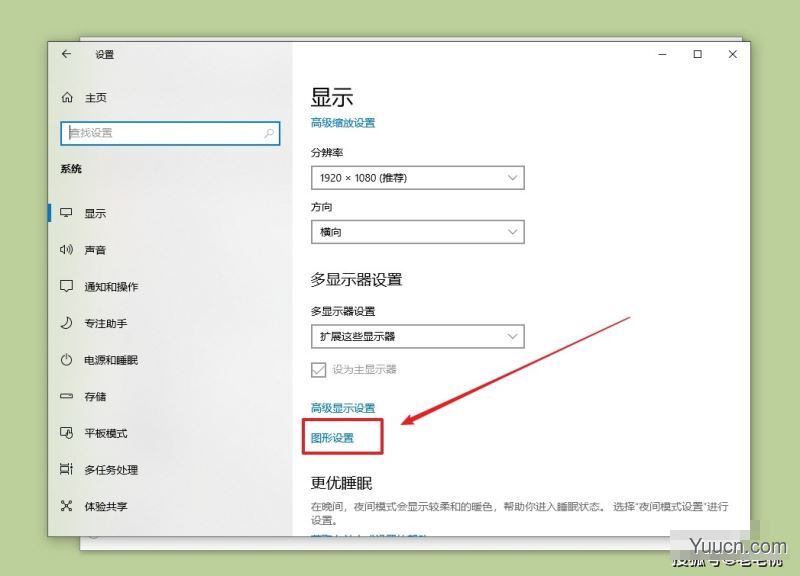Select the 多任务处理 icon

point(66,469)
